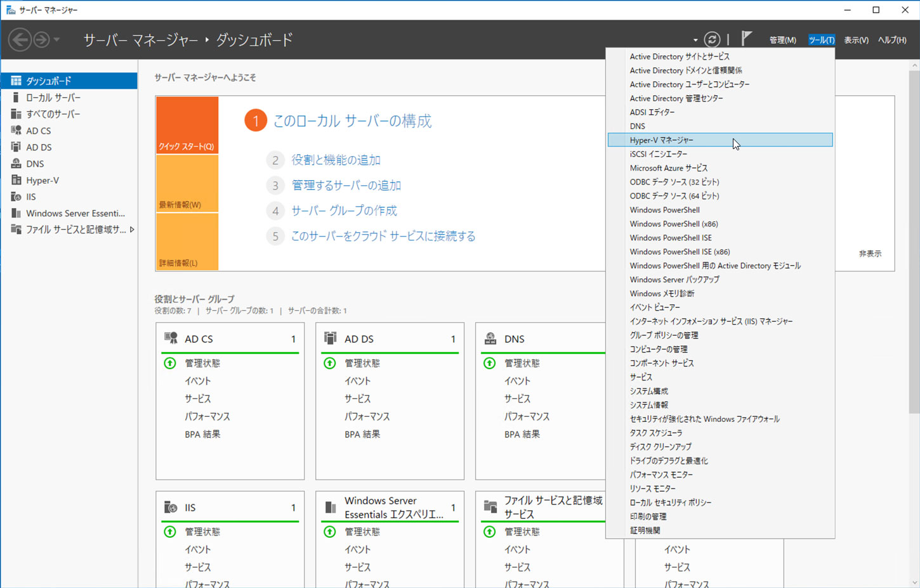This screenshot has width=920, height=588.
Task: Open サーバー グループの作成 link
Action: tap(344, 211)
